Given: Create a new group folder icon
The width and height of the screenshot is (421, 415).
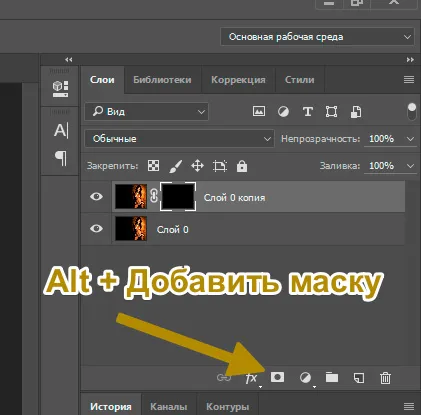Looking at the screenshot, I should click(x=332, y=377).
